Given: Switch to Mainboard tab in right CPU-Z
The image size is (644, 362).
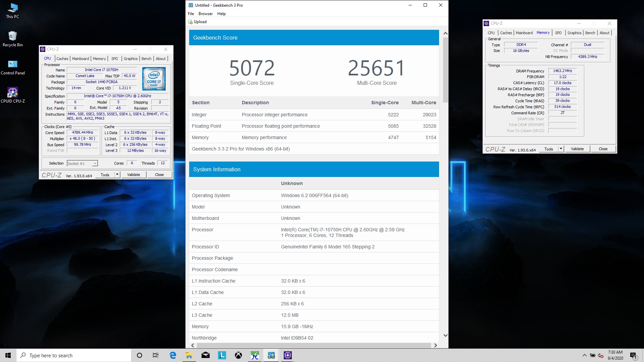Looking at the screenshot, I should pos(524,33).
